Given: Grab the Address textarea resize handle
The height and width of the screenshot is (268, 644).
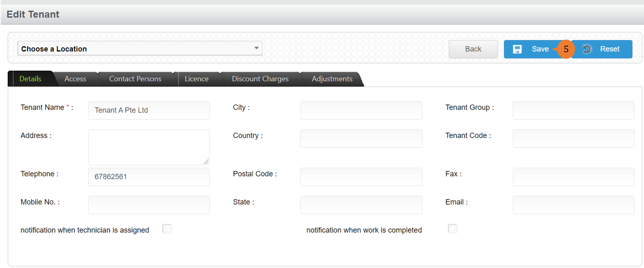Looking at the screenshot, I should (x=206, y=162).
